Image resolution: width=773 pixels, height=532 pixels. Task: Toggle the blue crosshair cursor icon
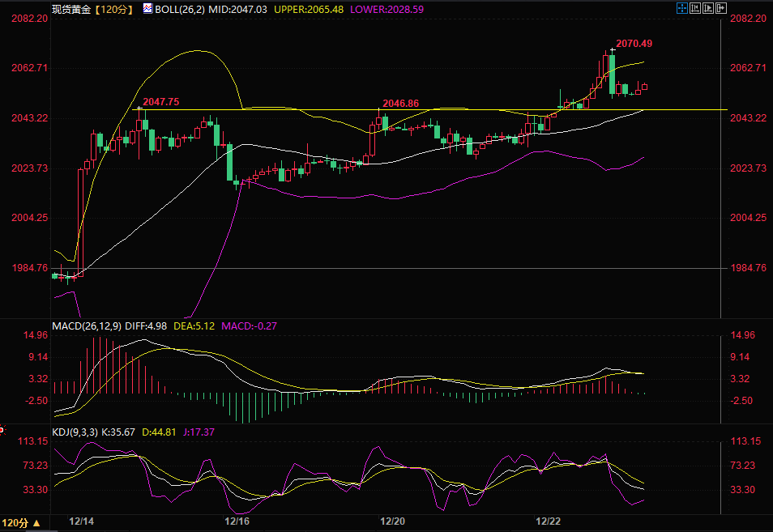point(683,8)
